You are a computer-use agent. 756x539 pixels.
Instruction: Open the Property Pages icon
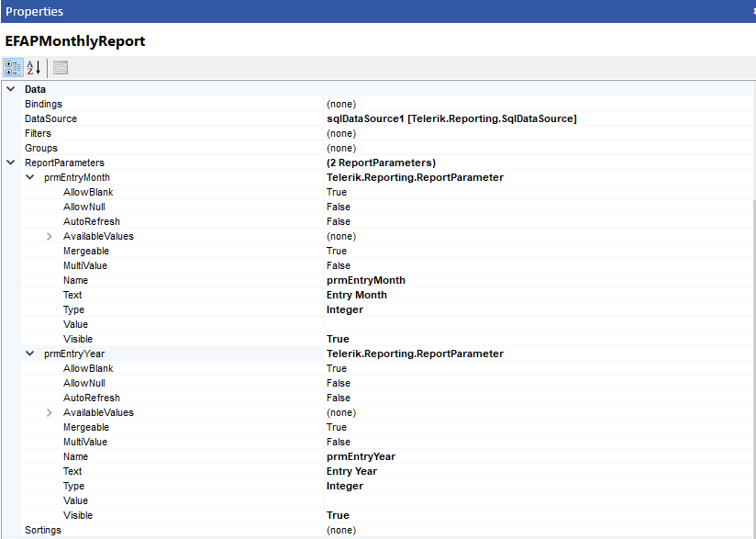[x=60, y=68]
